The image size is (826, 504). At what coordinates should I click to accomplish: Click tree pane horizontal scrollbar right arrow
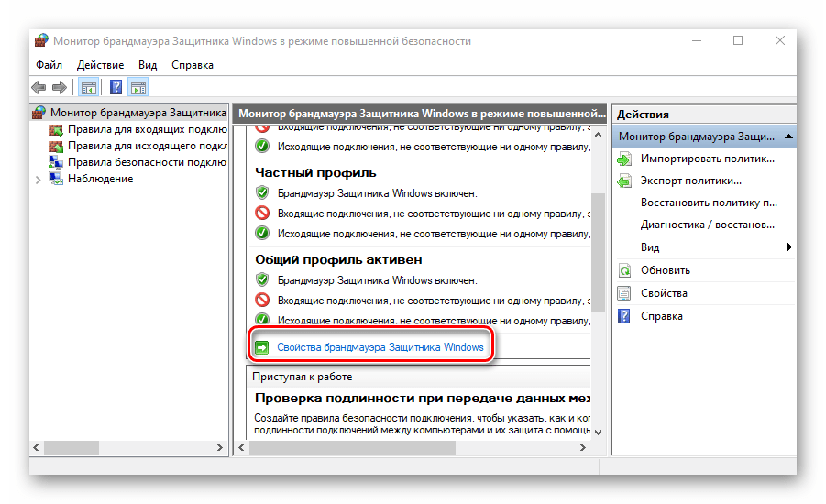pos(220,448)
